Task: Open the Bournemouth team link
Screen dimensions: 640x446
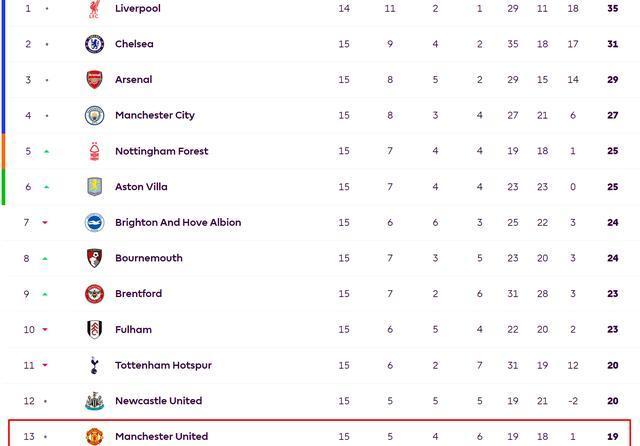Action: [149, 258]
